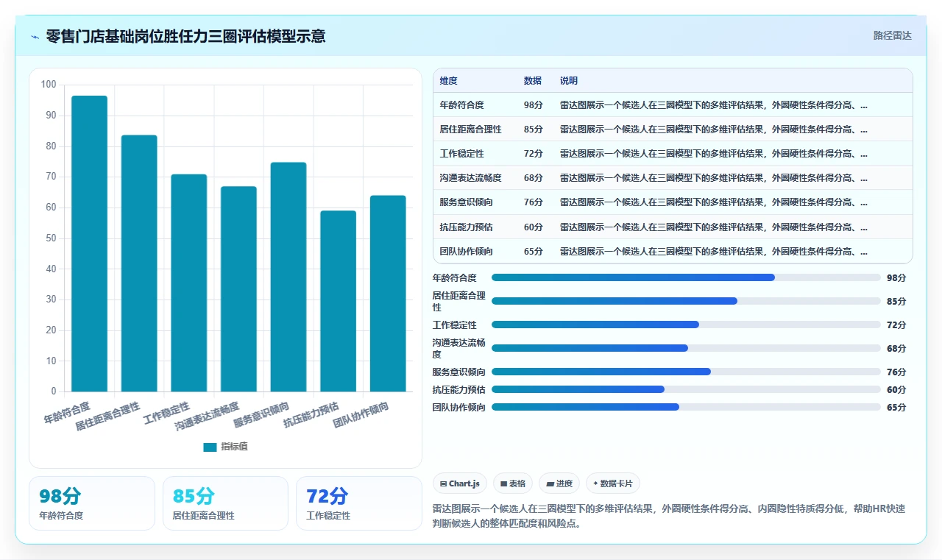Select the 表格 tag chip
The height and width of the screenshot is (560, 942).
coord(513,483)
